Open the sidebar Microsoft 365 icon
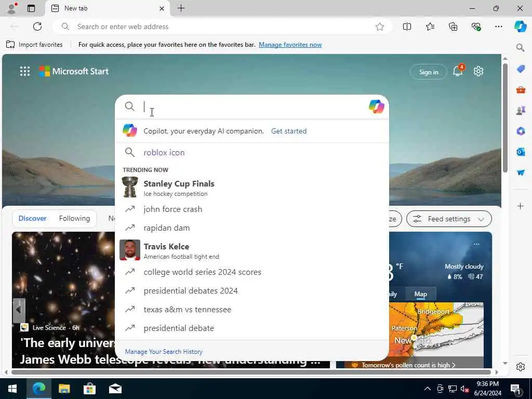 [x=521, y=131]
